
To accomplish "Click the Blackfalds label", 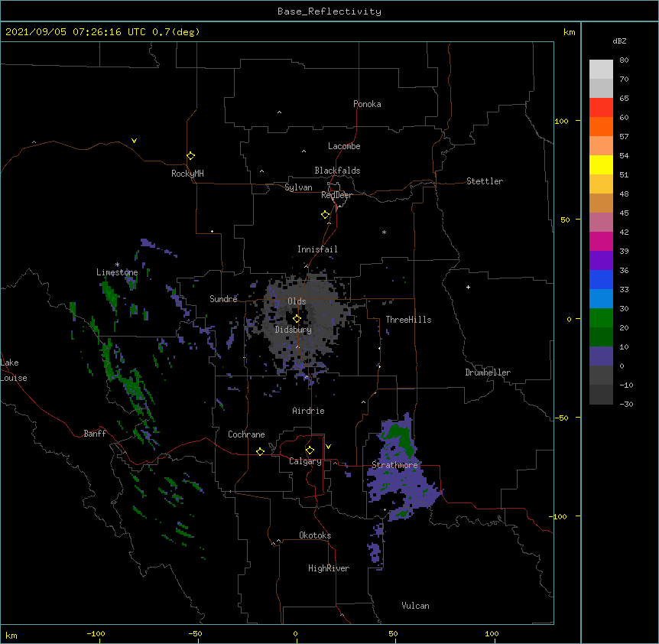I will click(x=337, y=171).
